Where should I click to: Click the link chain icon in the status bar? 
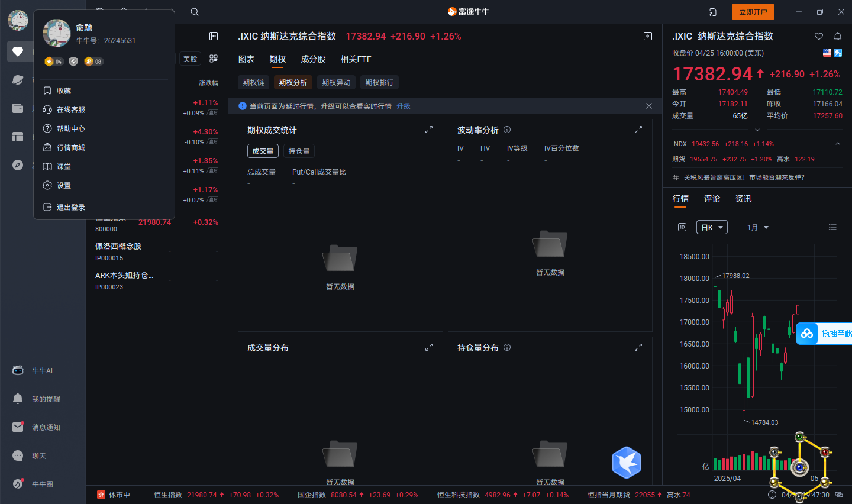[838, 495]
